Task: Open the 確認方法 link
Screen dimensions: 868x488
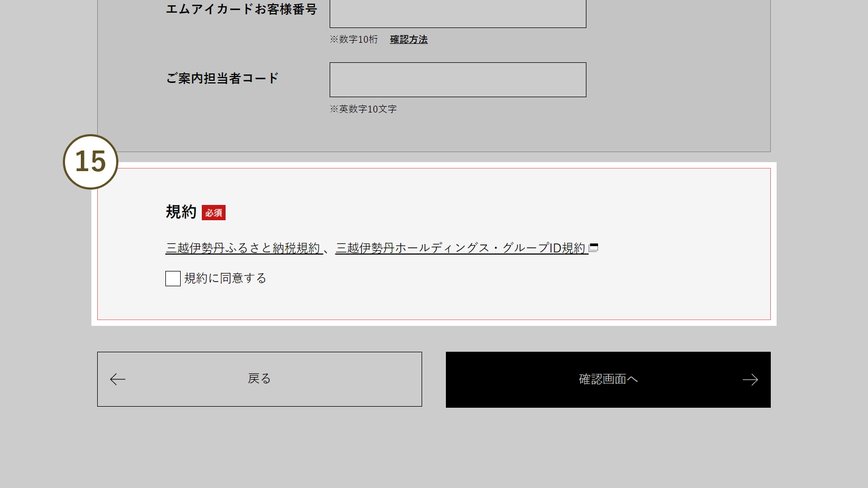Action: pyautogui.click(x=408, y=40)
